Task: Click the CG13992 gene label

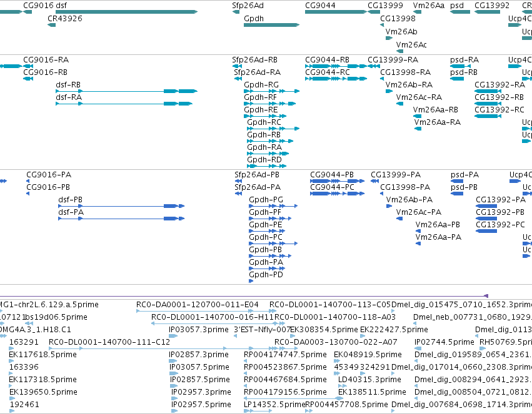Action: (x=492, y=6)
